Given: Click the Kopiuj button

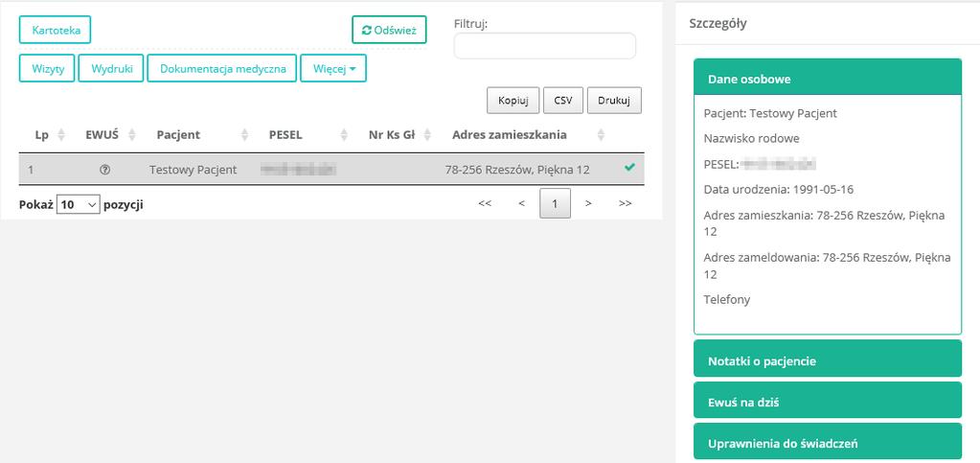Looking at the screenshot, I should 513,101.
